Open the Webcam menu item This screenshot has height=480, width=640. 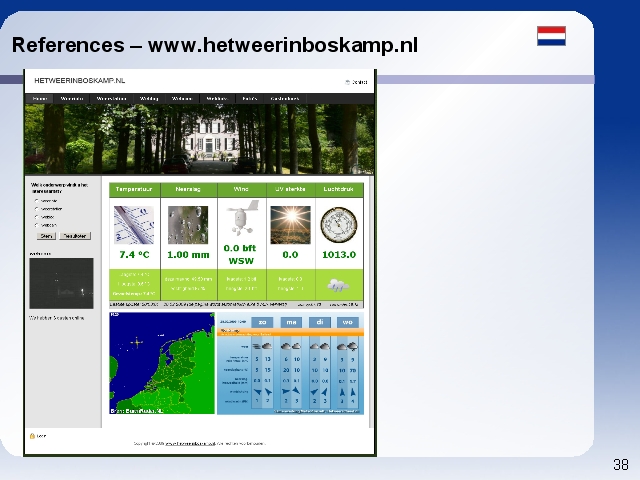coord(182,99)
